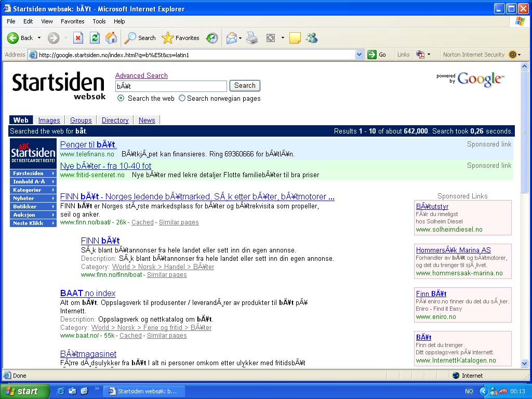Switch to the Images tab

tap(49, 120)
